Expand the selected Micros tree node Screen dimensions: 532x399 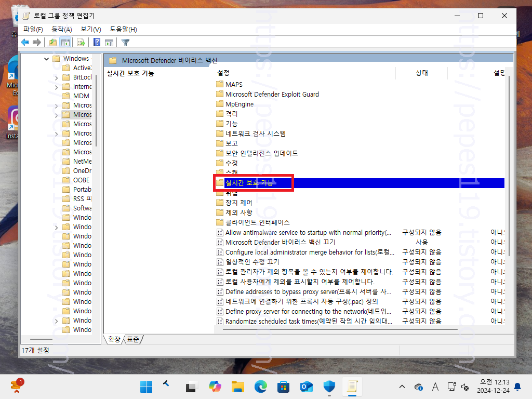tap(56, 115)
